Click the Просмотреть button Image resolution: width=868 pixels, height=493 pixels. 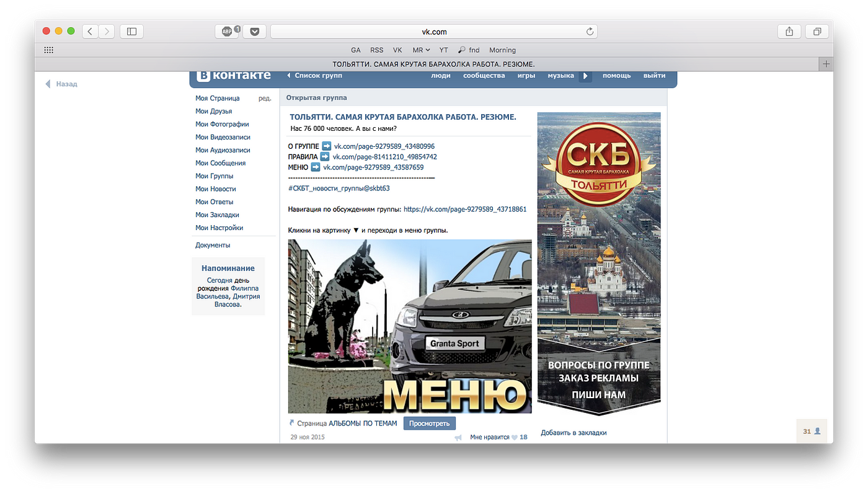(430, 424)
